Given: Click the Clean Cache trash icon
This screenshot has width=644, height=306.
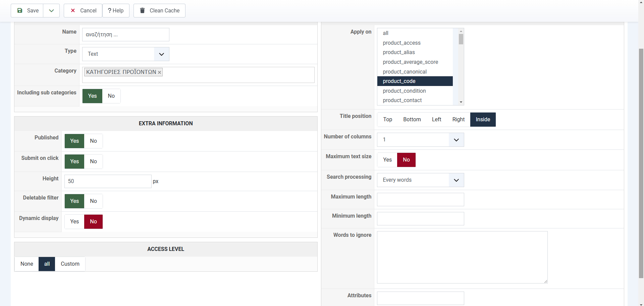Looking at the screenshot, I should pyautogui.click(x=142, y=11).
